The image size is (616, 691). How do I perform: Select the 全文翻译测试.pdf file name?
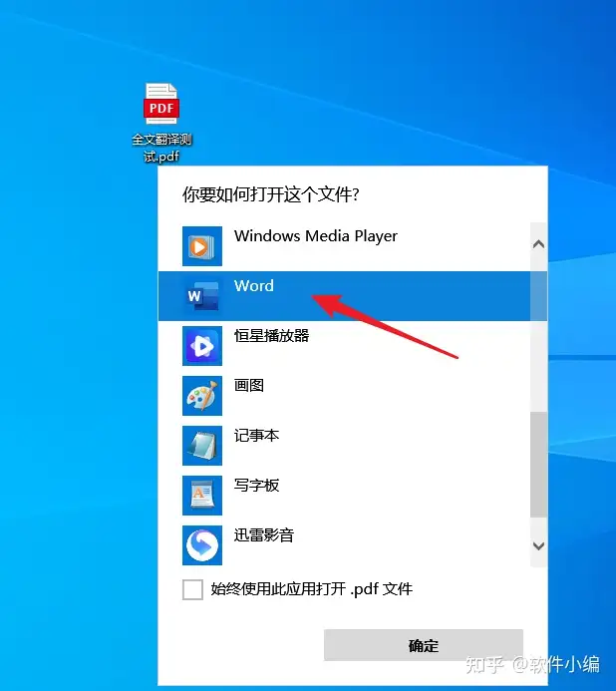[161, 148]
